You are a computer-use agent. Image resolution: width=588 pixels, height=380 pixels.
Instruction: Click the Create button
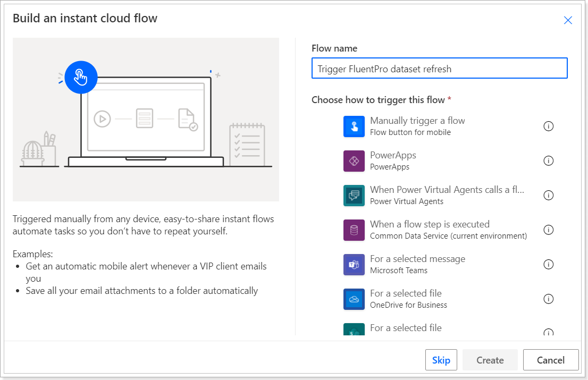(490, 360)
